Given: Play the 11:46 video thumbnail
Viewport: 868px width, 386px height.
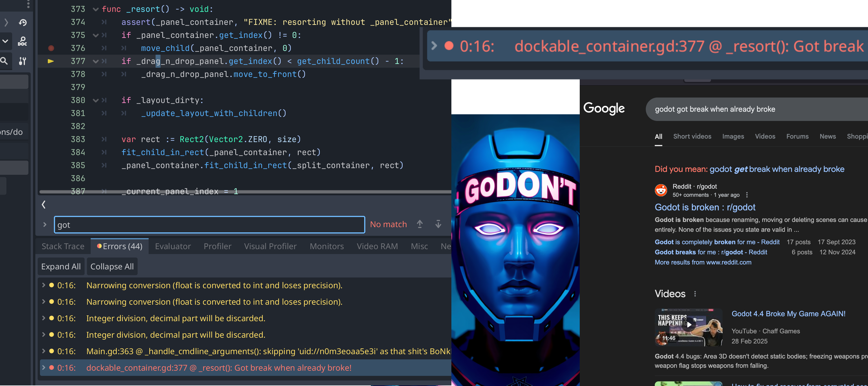Looking at the screenshot, I should point(688,327).
